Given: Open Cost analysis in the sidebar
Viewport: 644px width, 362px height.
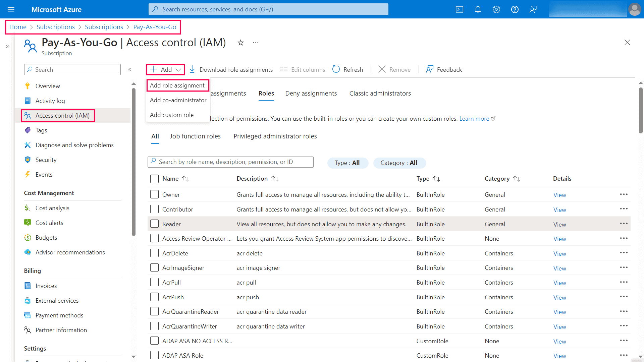Looking at the screenshot, I should point(52,208).
